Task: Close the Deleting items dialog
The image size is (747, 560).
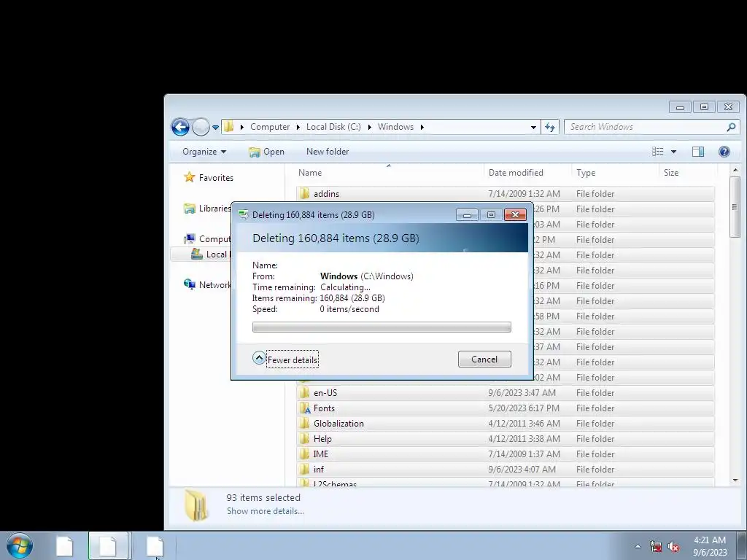Action: coord(515,215)
